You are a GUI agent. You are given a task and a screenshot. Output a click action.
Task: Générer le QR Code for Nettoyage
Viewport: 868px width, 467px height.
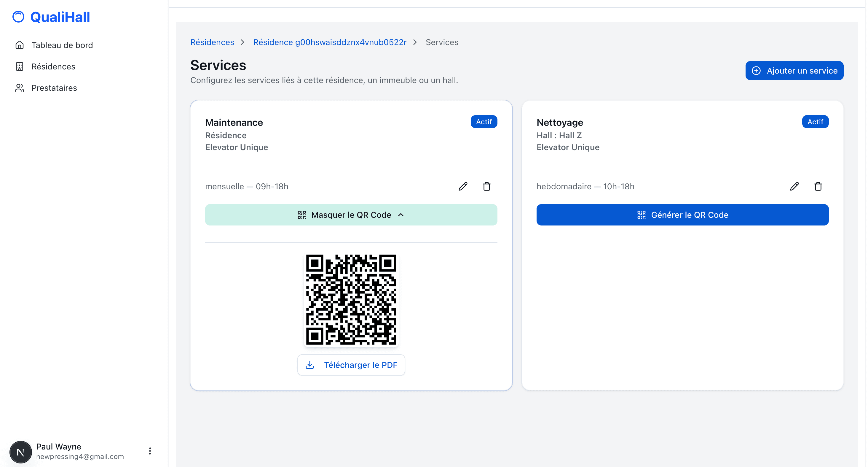tap(682, 215)
